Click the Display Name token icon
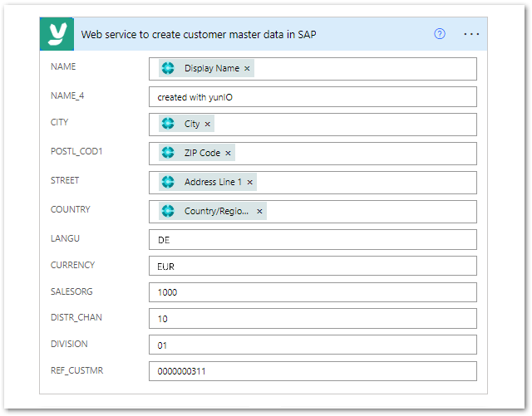The image size is (532, 416). (168, 68)
